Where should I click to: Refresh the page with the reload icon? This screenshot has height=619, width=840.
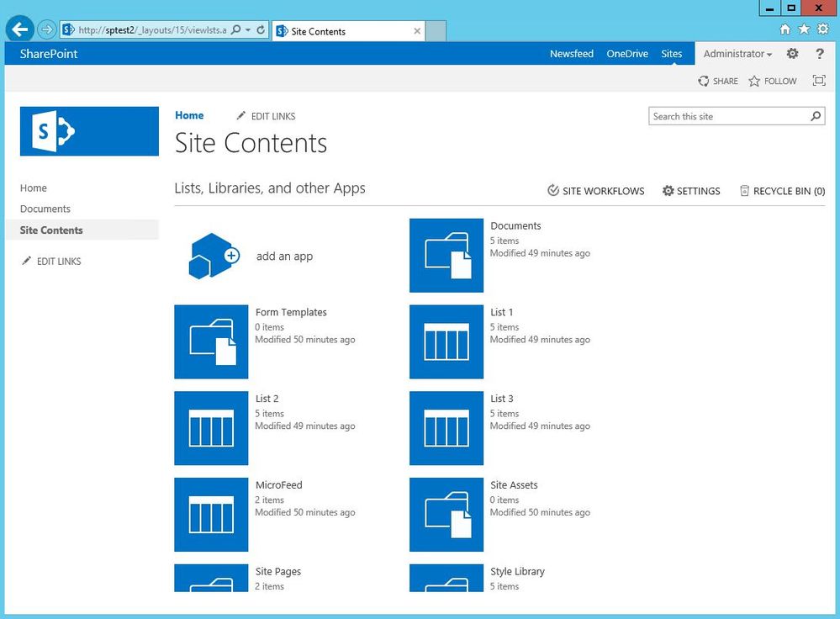[x=261, y=30]
